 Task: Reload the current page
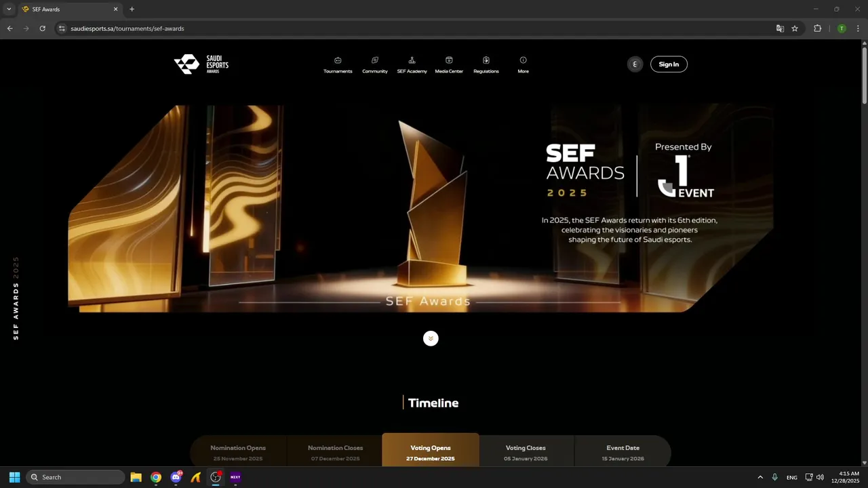(x=42, y=28)
